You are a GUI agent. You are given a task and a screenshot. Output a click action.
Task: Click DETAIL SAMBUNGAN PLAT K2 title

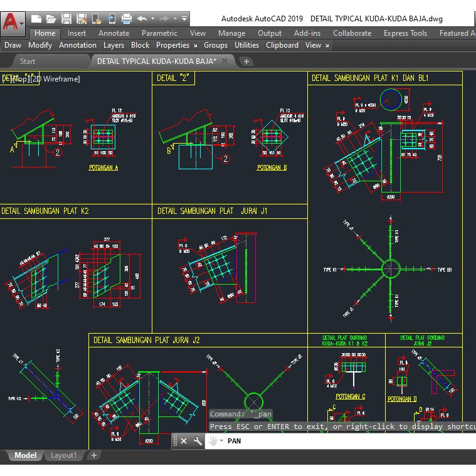click(x=45, y=211)
